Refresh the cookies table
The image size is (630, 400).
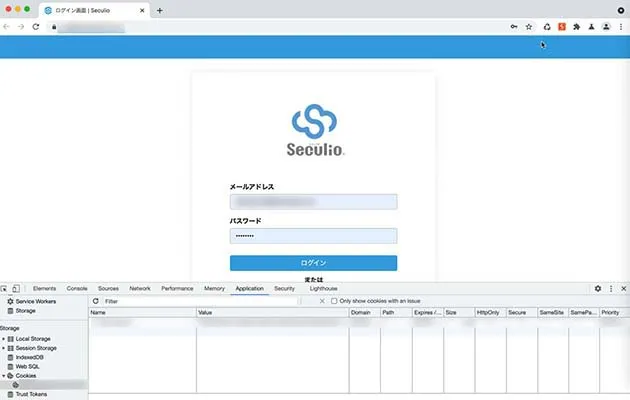click(96, 301)
